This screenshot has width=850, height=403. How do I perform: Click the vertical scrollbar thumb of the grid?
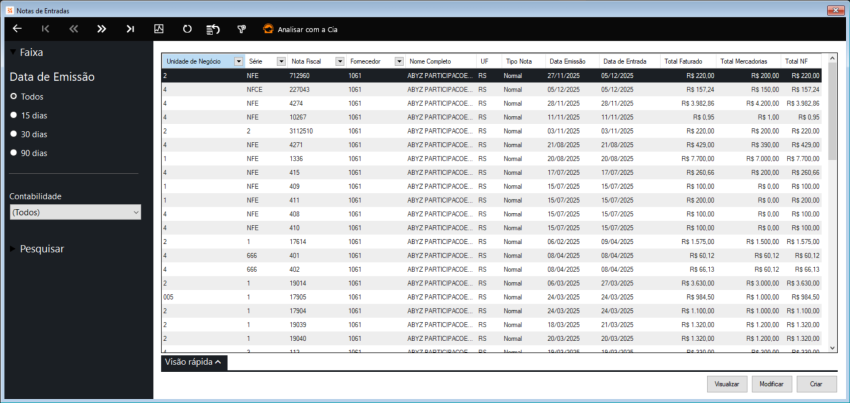tap(833, 111)
